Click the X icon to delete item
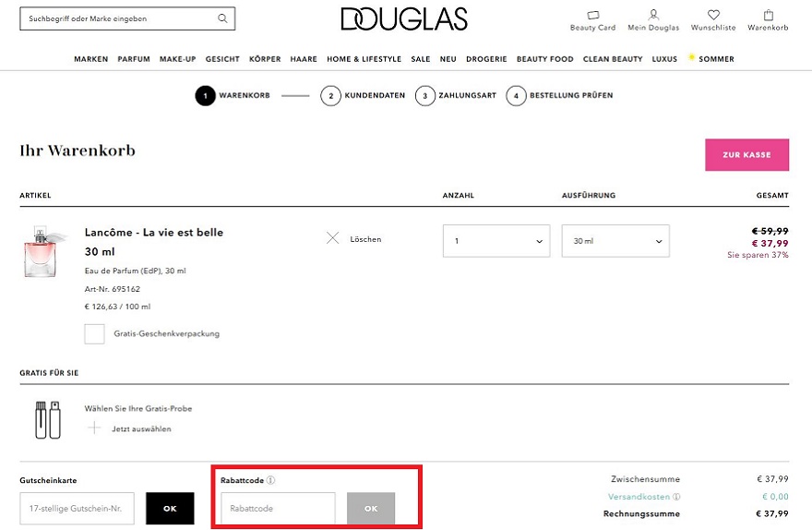The height and width of the screenshot is (530, 812). tap(332, 238)
